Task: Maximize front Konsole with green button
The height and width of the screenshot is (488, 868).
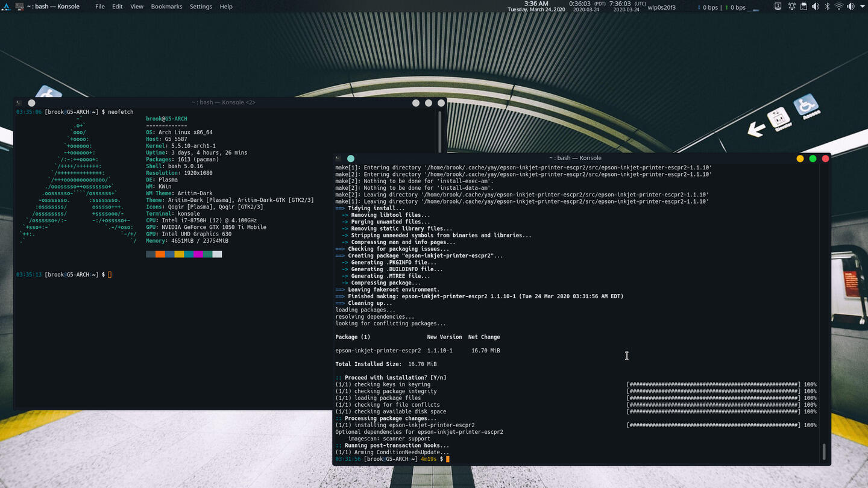Action: click(813, 158)
